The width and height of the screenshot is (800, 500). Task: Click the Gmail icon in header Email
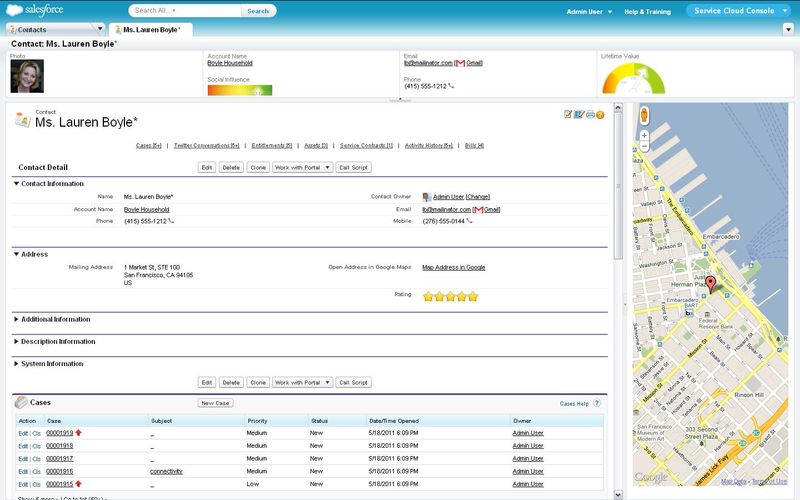point(460,62)
